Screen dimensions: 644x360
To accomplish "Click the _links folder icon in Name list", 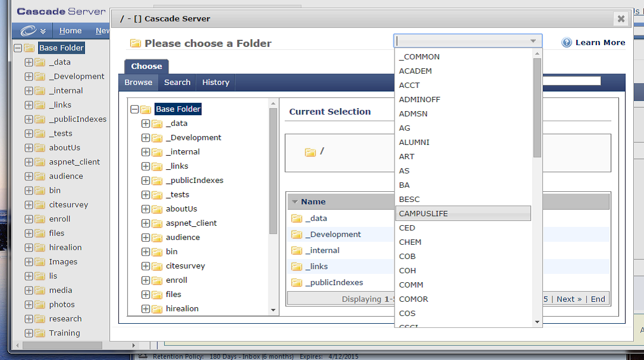I will (x=296, y=266).
